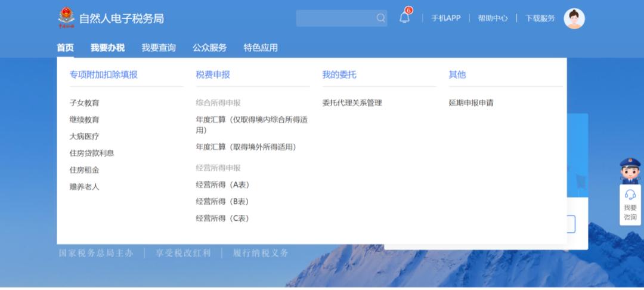This screenshot has width=644, height=290.
Task: Open the 特色应用 menu
Action: coord(261,48)
